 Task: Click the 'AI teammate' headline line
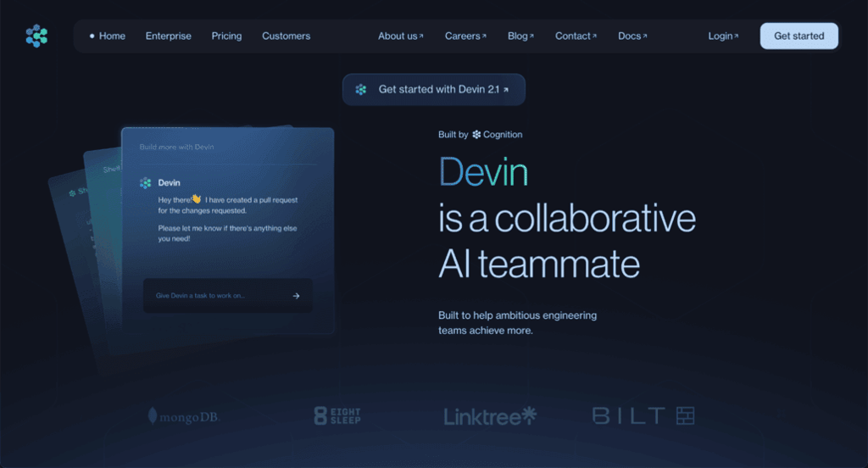click(539, 264)
